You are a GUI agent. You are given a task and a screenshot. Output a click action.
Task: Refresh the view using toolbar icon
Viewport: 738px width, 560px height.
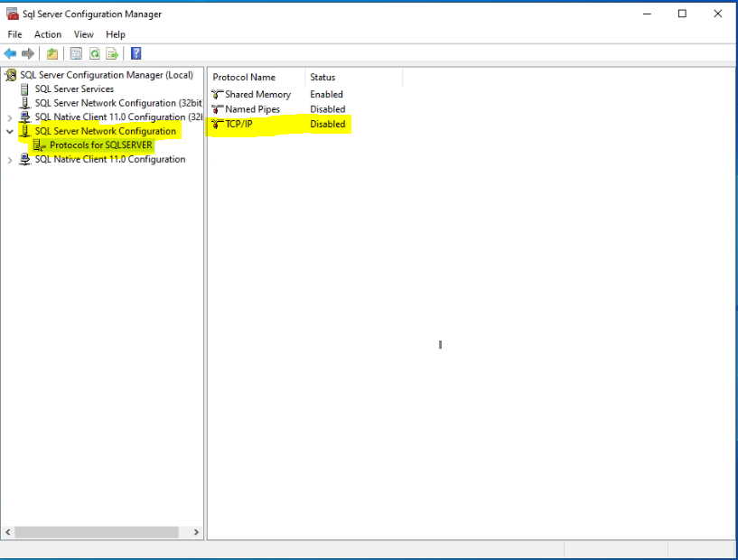pos(95,53)
